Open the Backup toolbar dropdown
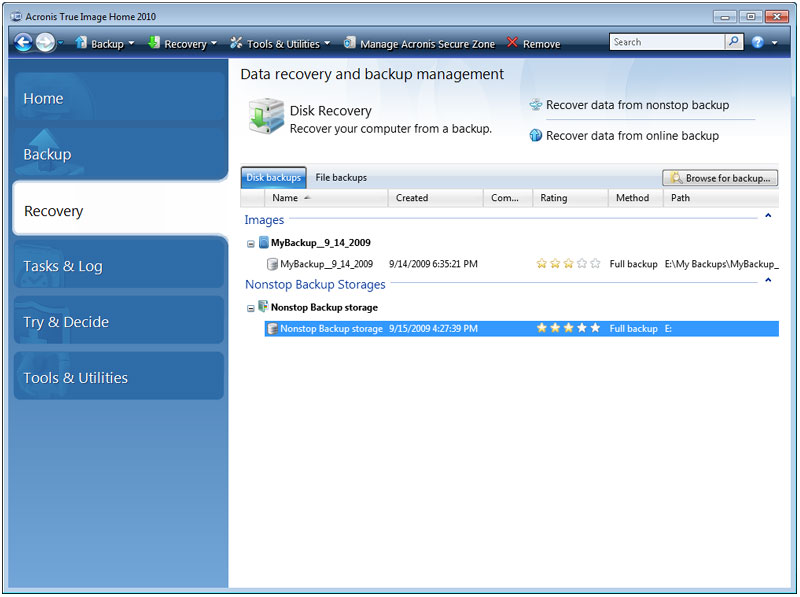 click(106, 44)
